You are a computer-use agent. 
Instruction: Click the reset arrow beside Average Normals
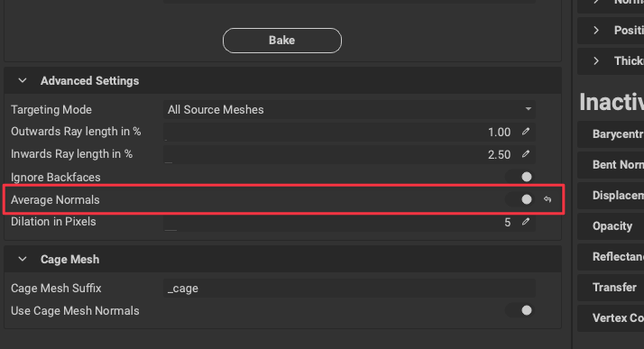pyautogui.click(x=547, y=199)
